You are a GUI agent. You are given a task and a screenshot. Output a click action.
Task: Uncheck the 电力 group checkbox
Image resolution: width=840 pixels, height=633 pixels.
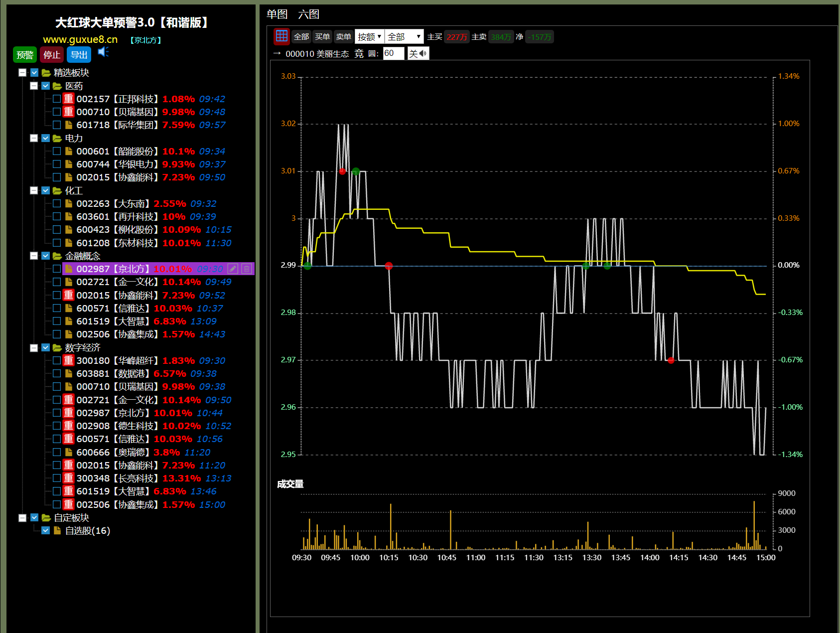tap(46, 138)
